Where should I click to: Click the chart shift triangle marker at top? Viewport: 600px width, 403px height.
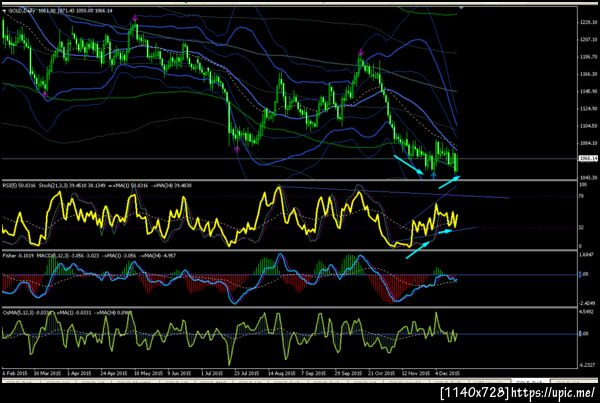point(461,8)
